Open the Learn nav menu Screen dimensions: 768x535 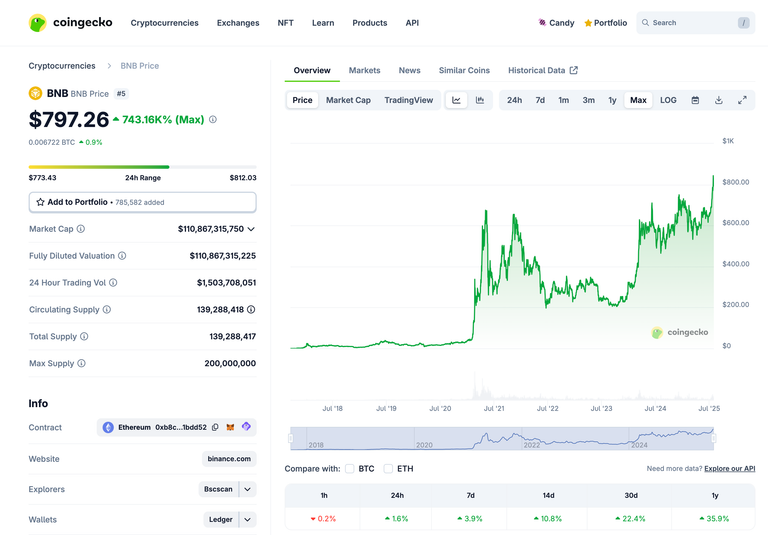[323, 23]
